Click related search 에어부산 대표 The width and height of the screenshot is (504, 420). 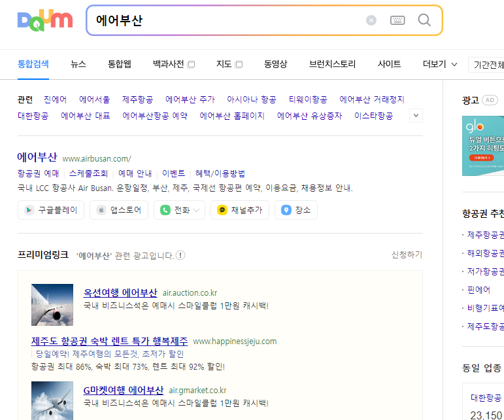pos(86,116)
